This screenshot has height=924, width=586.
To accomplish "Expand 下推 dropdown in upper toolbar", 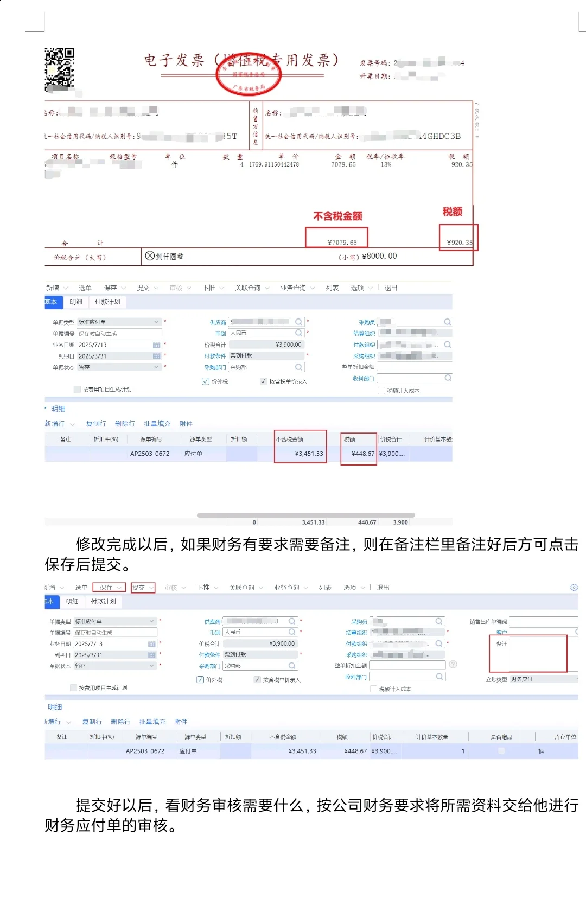I will [222, 288].
